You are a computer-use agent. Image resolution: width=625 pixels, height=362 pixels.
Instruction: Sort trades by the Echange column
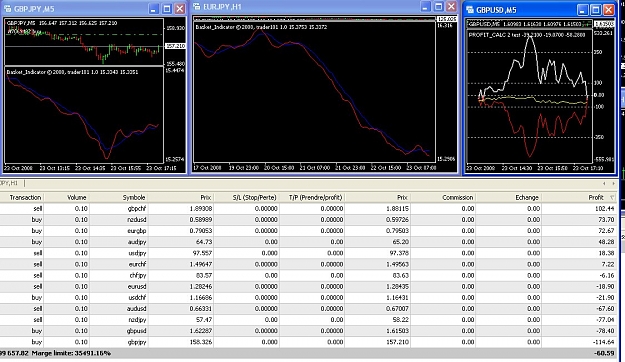click(x=508, y=197)
